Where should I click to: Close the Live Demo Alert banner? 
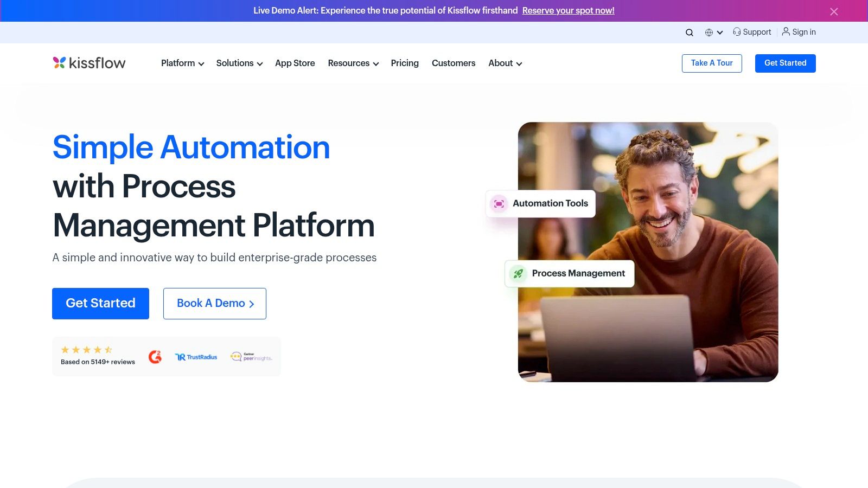(834, 11)
